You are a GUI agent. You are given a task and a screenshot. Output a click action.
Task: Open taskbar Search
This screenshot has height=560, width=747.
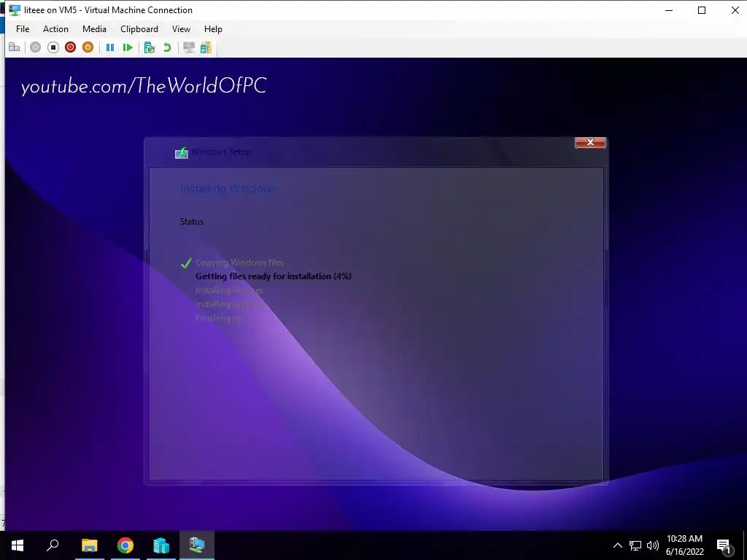[53, 545]
